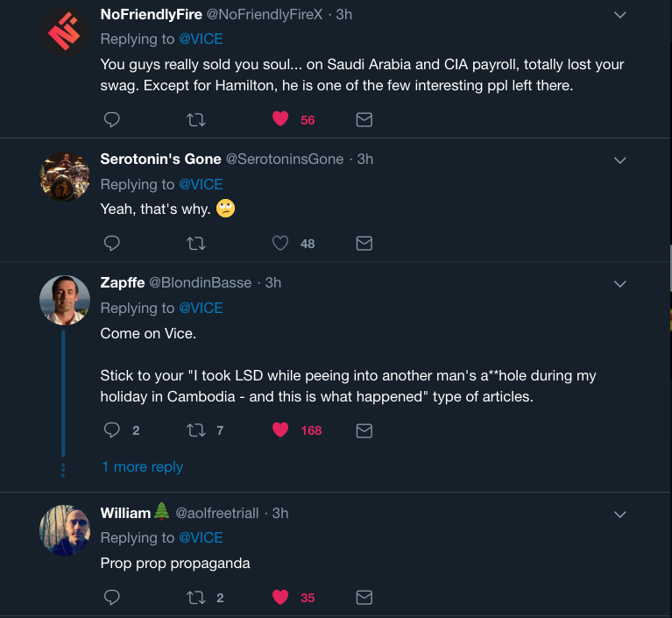Like the Serotonin's Gone tweet
The image size is (672, 618).
coord(280,243)
